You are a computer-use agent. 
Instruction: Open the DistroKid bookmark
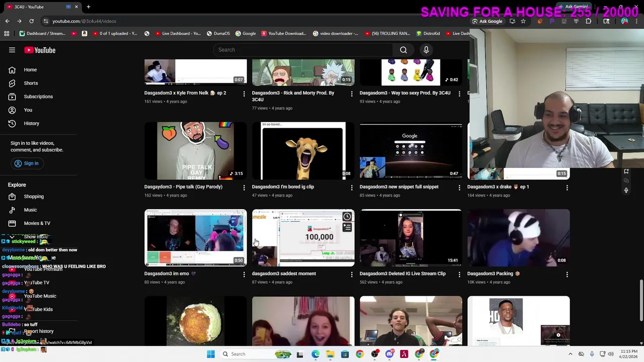[428, 34]
